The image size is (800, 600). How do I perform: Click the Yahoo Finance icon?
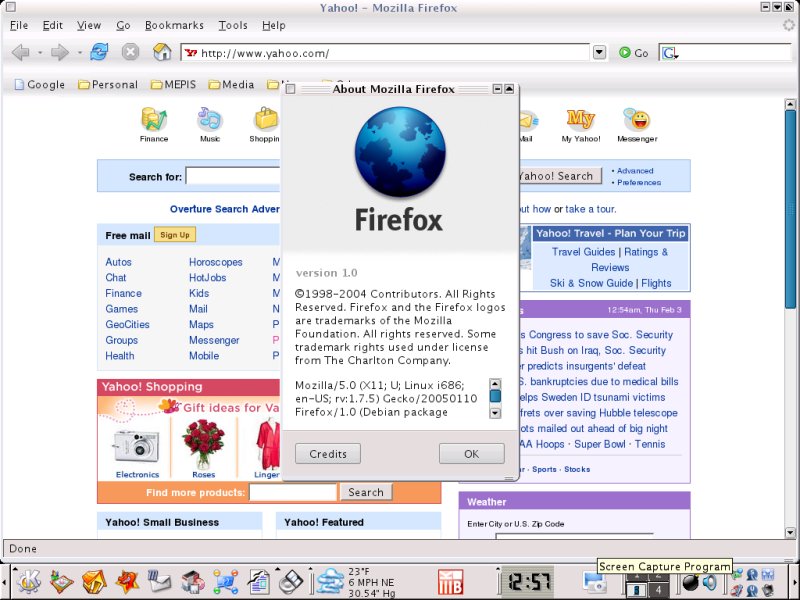click(154, 119)
